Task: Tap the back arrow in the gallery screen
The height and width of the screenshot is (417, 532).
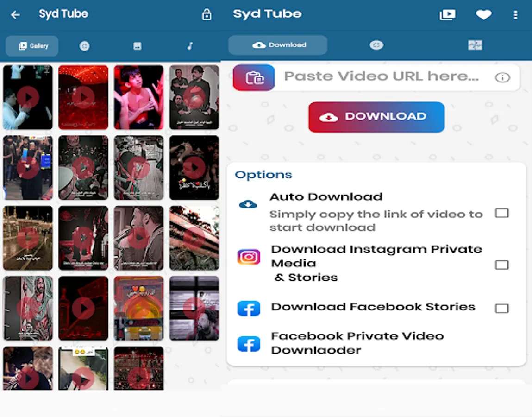Action: pos(15,15)
